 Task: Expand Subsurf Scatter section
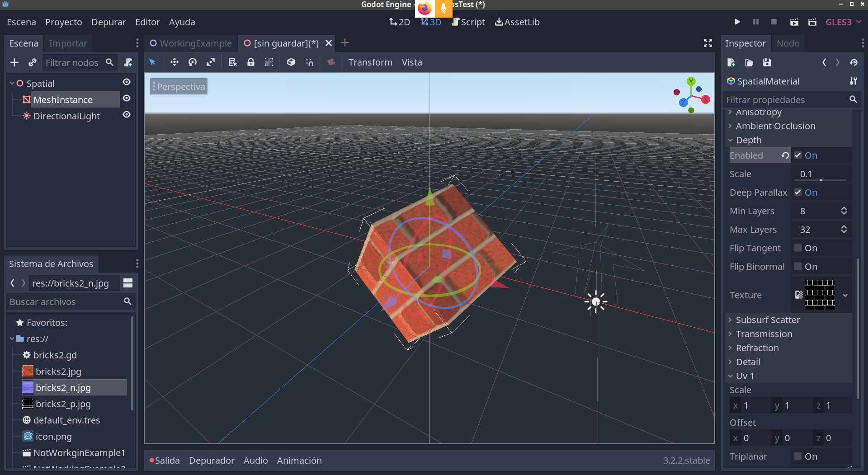[x=788, y=320]
